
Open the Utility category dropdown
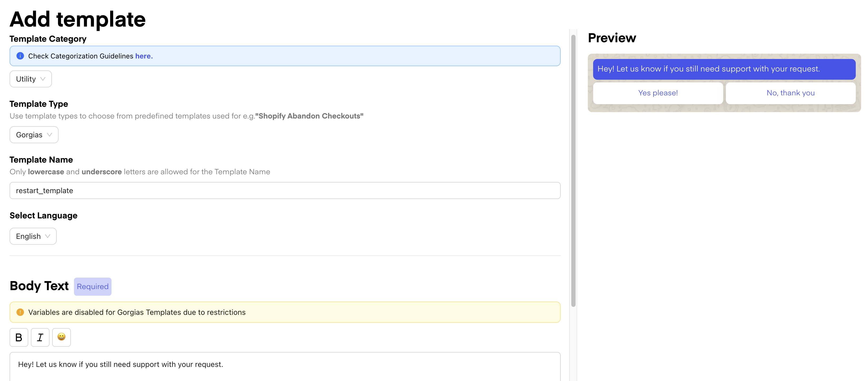30,79
